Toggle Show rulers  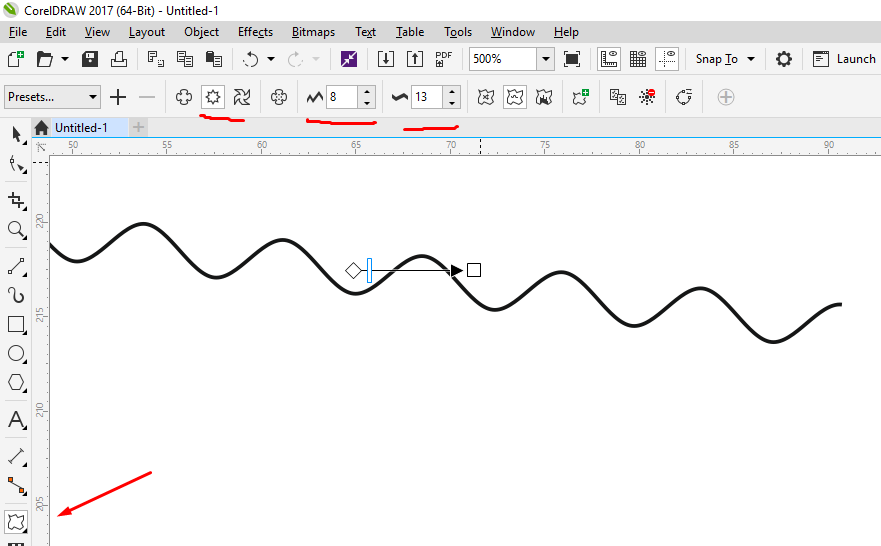click(609, 59)
